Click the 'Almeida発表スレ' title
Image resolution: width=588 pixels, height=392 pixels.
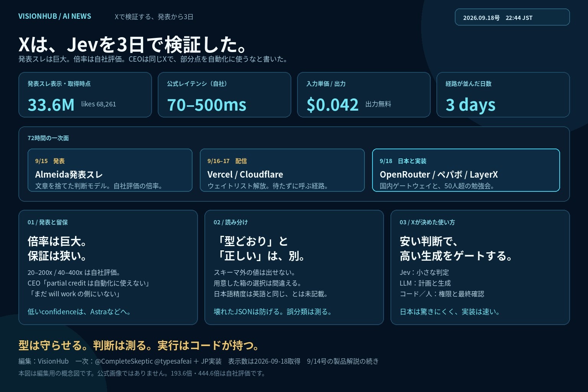tap(69, 175)
